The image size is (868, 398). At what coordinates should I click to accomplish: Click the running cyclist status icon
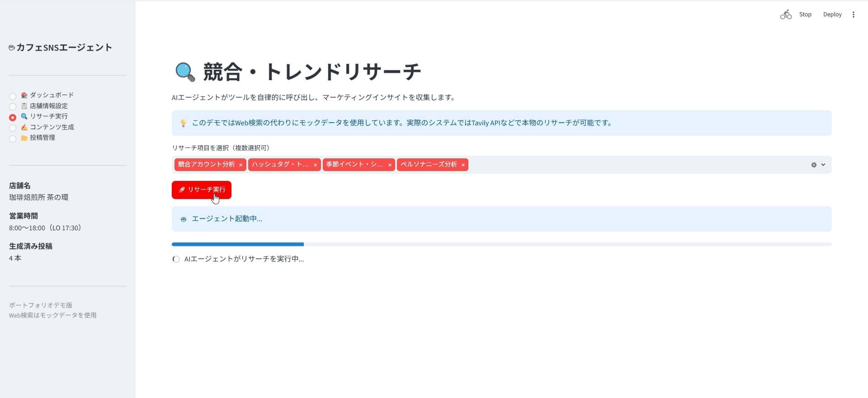click(x=786, y=14)
